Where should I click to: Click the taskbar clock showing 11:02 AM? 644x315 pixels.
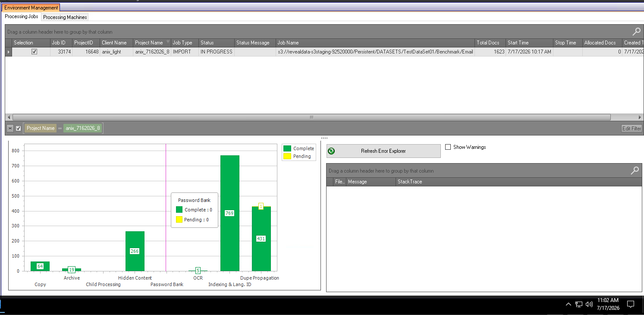608,304
